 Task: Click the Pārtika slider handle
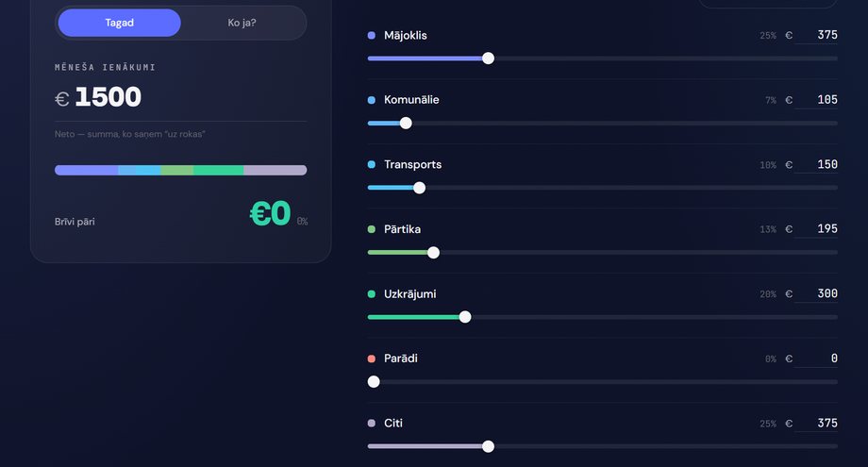tap(433, 253)
